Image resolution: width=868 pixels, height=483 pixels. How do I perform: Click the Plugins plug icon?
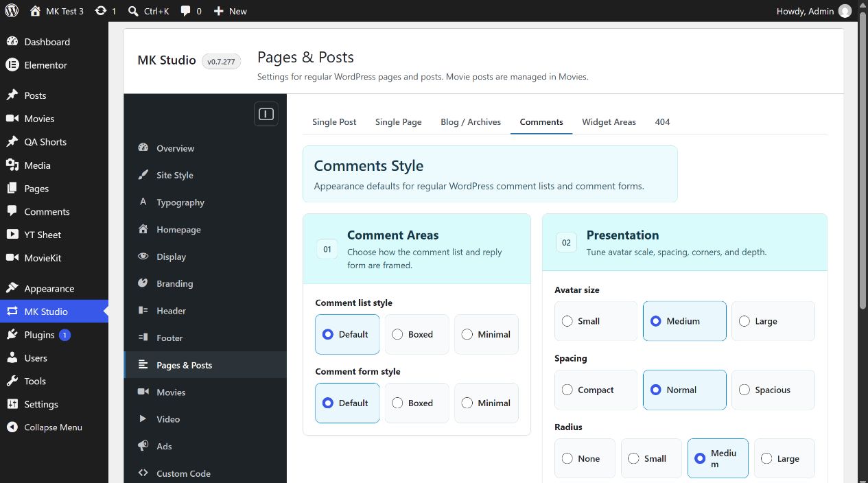(x=12, y=335)
